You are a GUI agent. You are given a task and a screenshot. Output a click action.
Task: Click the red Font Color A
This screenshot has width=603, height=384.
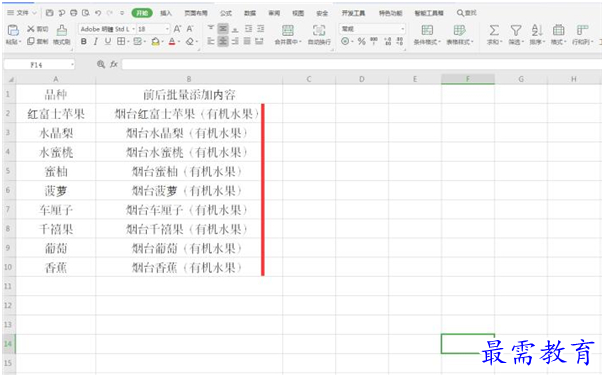[x=172, y=42]
